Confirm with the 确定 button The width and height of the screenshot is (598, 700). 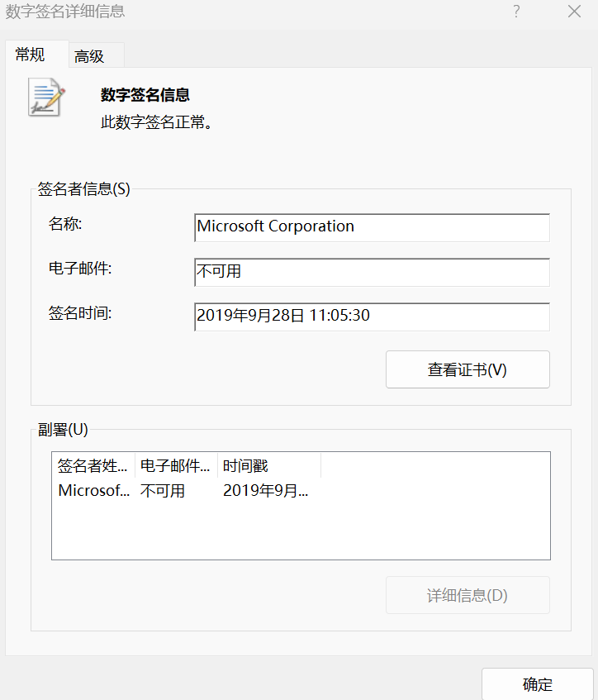[537, 684]
